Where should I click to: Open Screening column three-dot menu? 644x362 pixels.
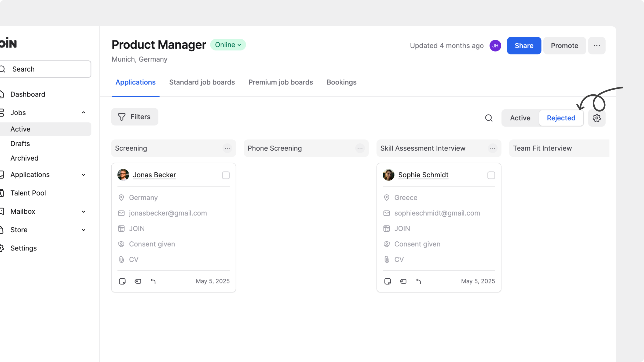point(227,148)
